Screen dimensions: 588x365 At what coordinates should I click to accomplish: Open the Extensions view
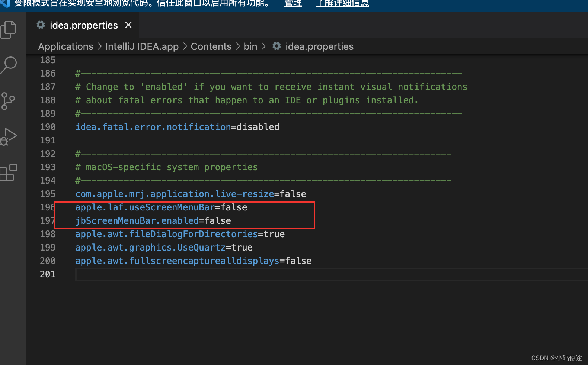pyautogui.click(x=9, y=172)
